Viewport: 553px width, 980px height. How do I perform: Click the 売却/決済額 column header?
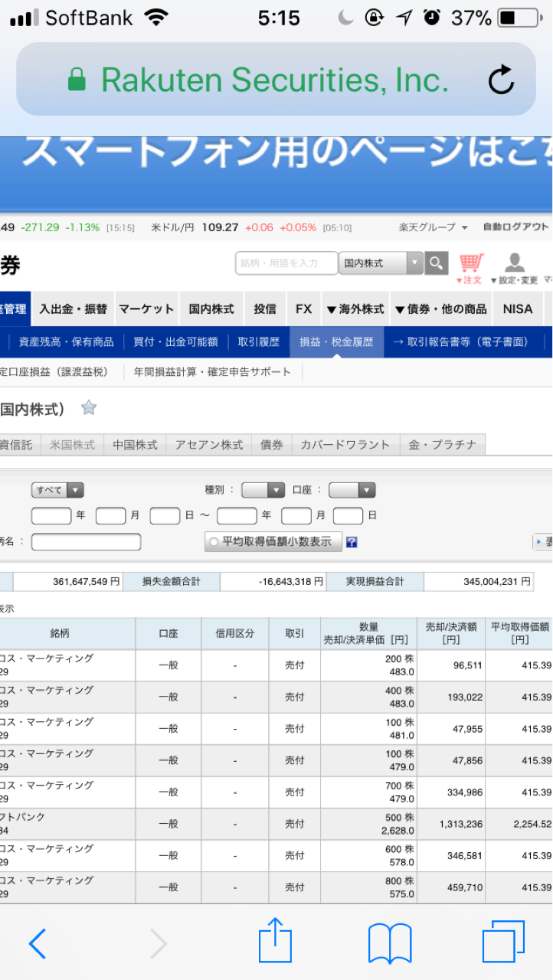click(x=451, y=634)
